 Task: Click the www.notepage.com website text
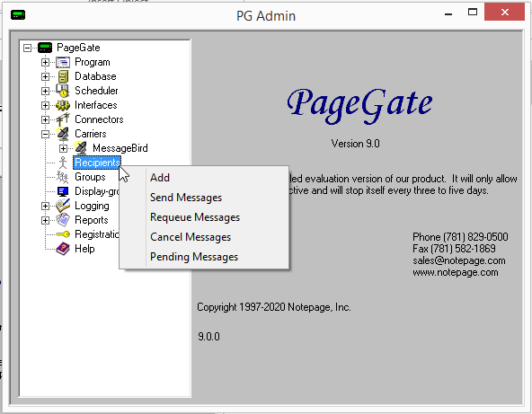(x=456, y=272)
